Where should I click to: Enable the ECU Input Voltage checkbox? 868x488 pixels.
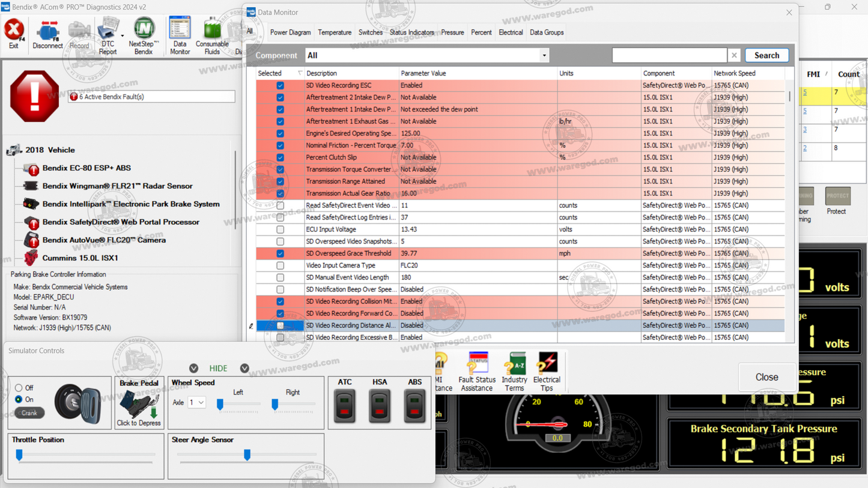click(x=280, y=229)
